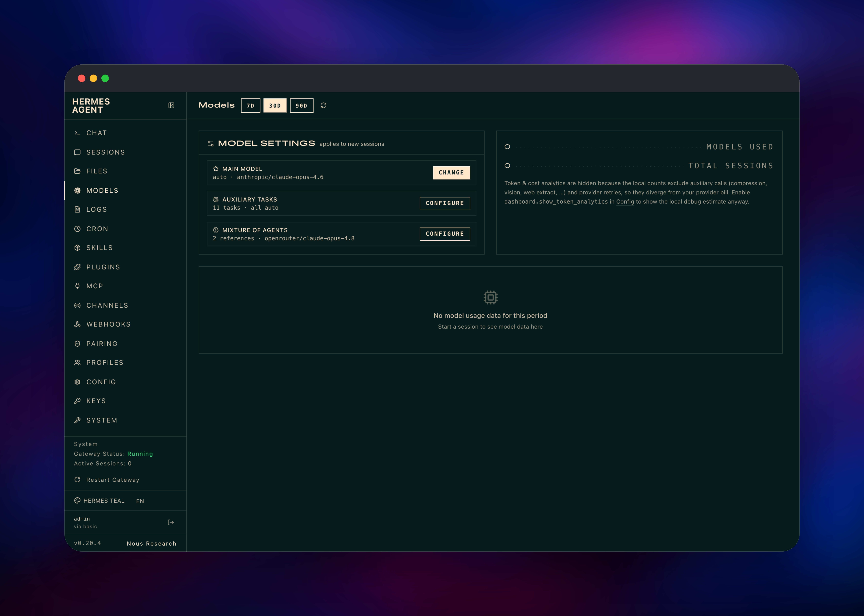Click the 'Models' page heading
864x616 pixels.
(x=217, y=105)
